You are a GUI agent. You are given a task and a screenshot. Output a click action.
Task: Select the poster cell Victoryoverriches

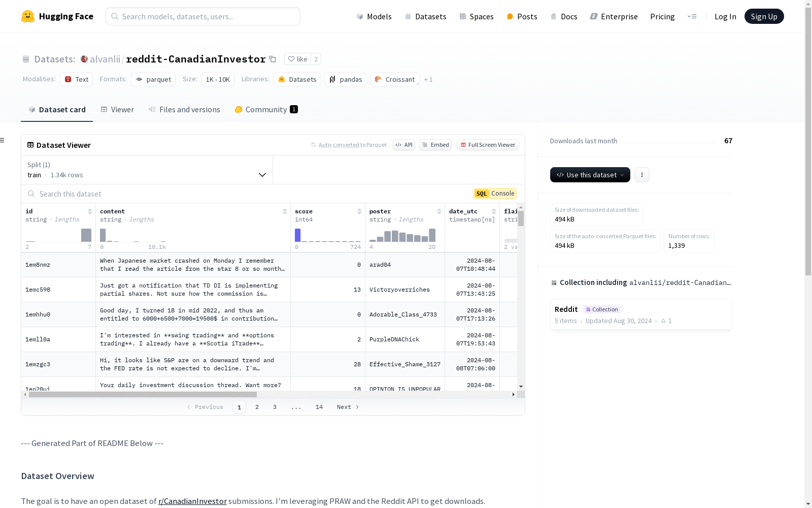pos(405,290)
